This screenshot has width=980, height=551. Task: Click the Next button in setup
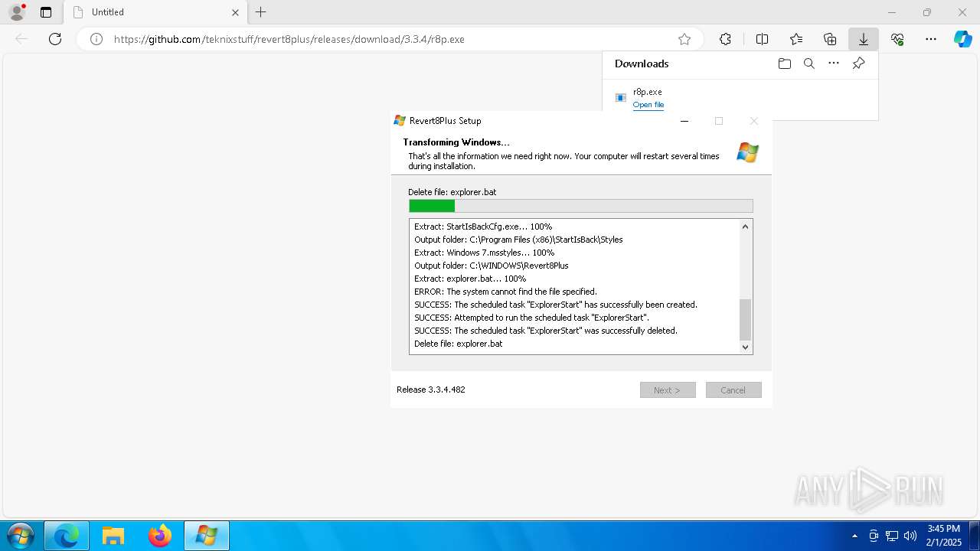(668, 390)
